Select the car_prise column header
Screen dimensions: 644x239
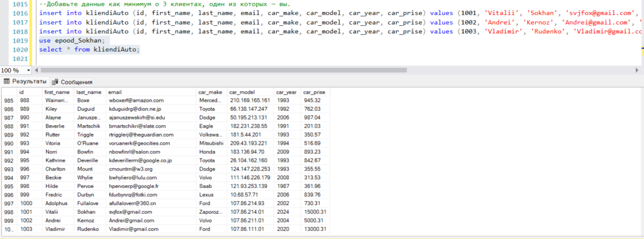pos(316,92)
